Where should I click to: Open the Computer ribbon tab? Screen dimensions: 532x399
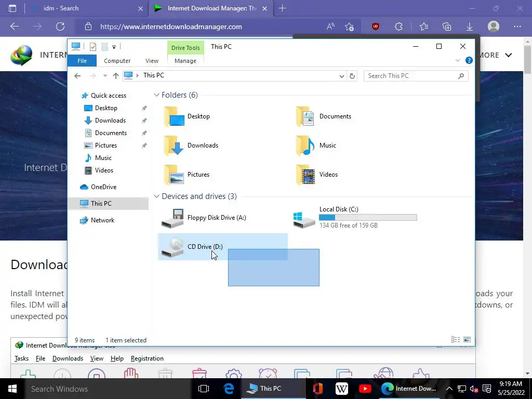point(117,61)
